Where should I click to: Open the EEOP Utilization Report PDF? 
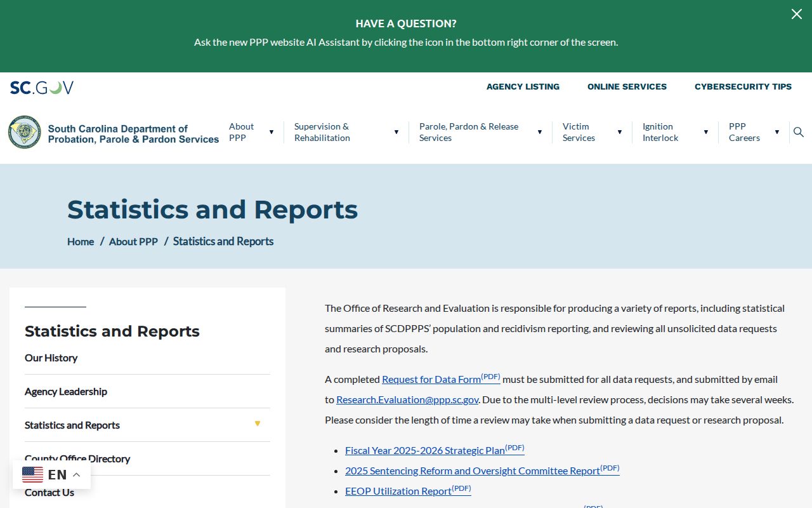pyautogui.click(x=408, y=490)
